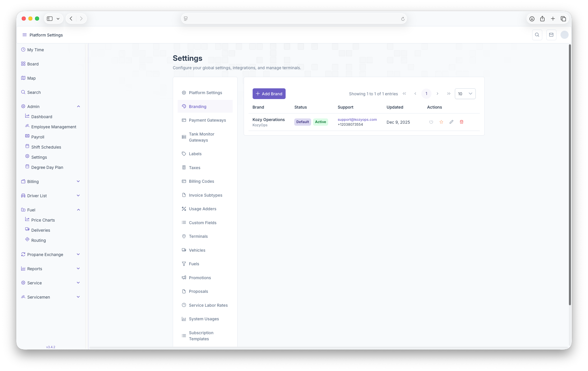Expand the Reports sidebar section

(78, 269)
